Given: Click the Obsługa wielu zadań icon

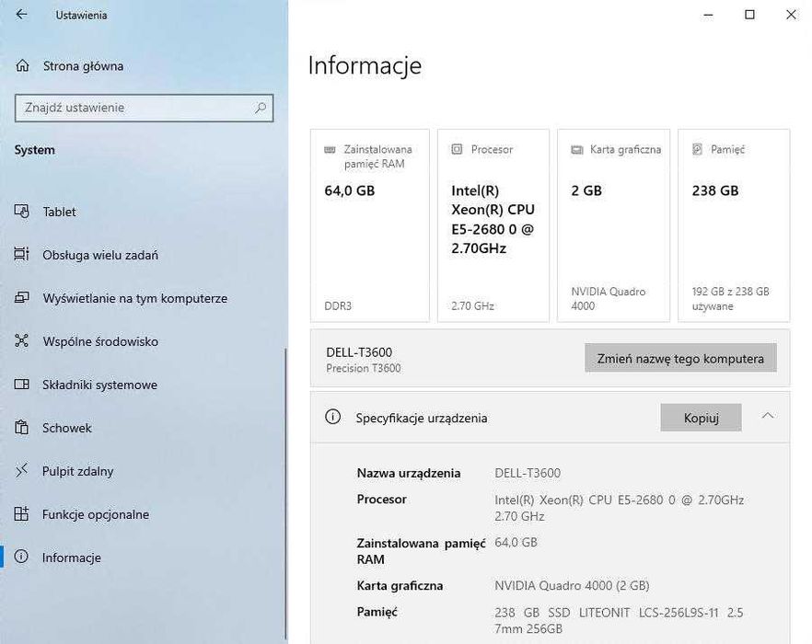Looking at the screenshot, I should [x=22, y=254].
